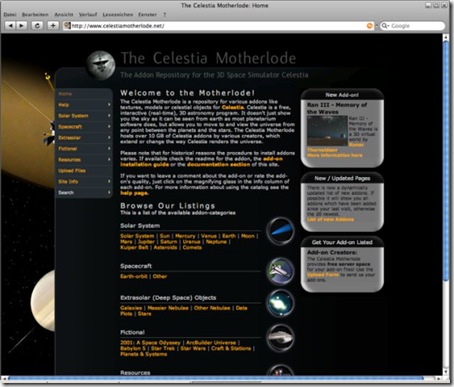
Task: Open the List of new Addons link
Action: (x=331, y=220)
